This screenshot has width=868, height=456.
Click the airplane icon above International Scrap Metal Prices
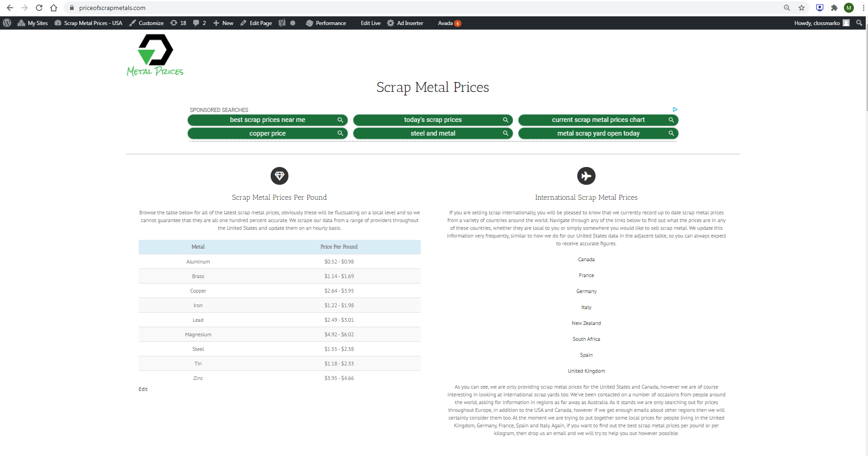point(586,176)
